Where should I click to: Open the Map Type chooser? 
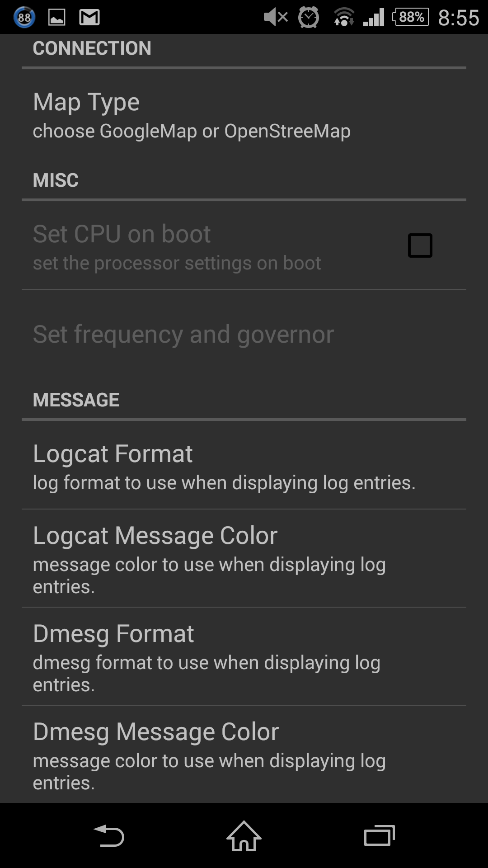[244, 115]
